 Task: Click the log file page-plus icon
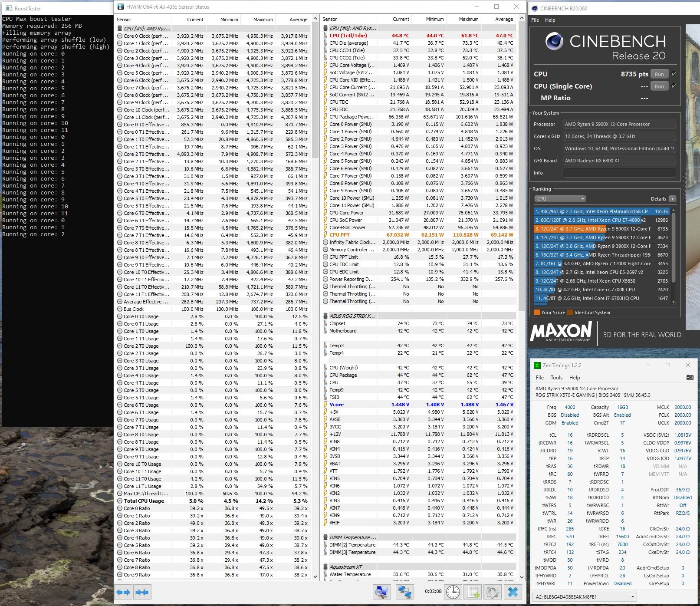click(473, 592)
